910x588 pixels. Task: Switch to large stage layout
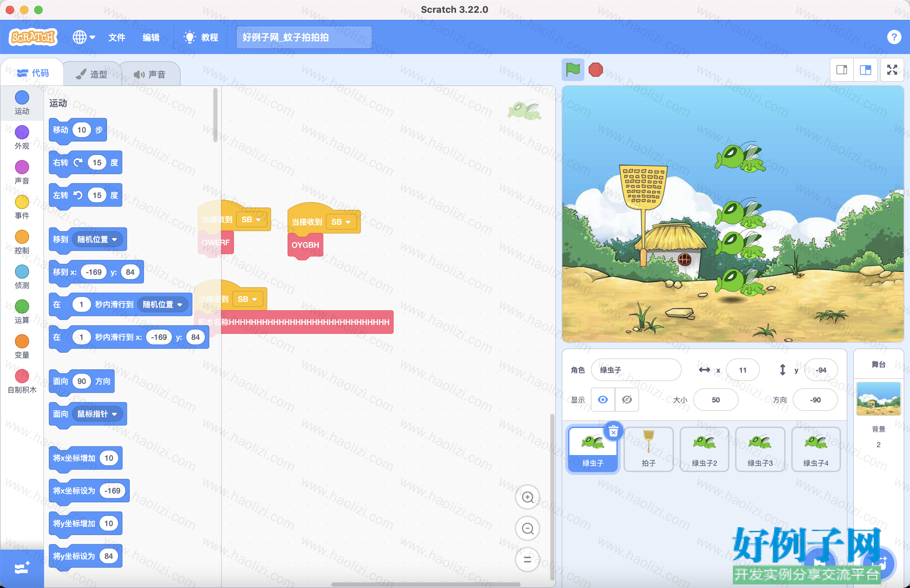pos(865,70)
